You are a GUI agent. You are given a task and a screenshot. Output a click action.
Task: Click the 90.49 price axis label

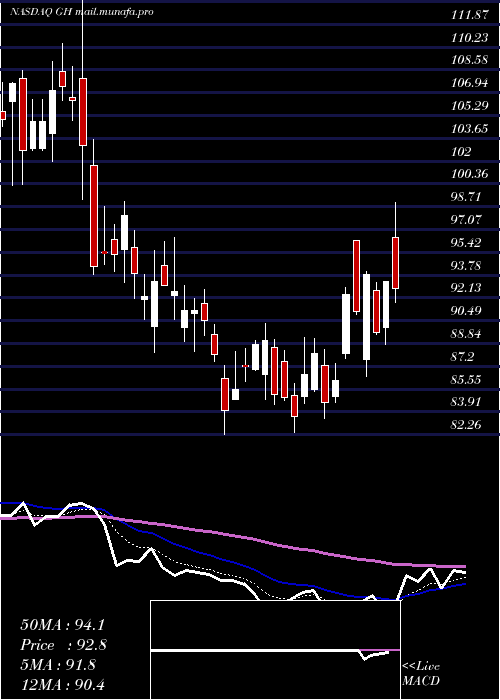point(467,311)
